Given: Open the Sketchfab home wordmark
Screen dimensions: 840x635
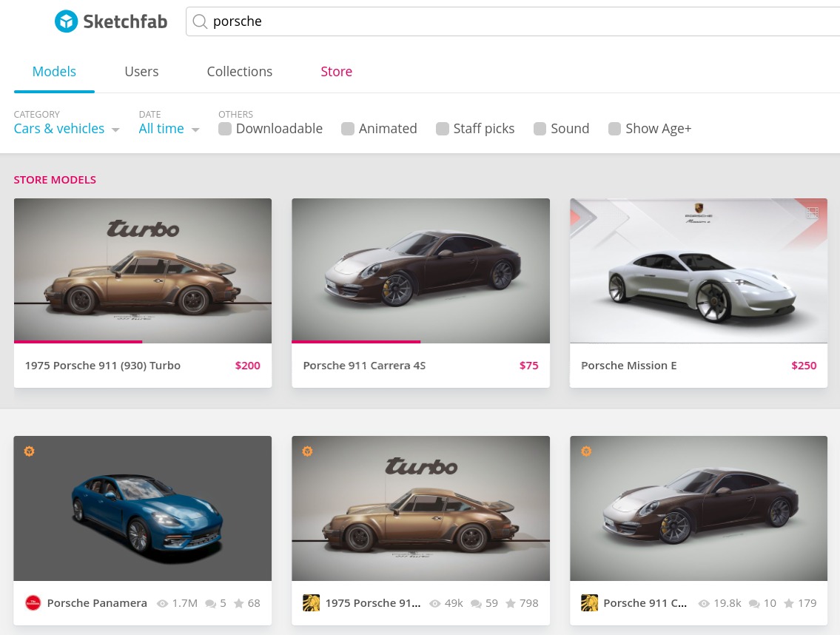Looking at the screenshot, I should 125,21.
